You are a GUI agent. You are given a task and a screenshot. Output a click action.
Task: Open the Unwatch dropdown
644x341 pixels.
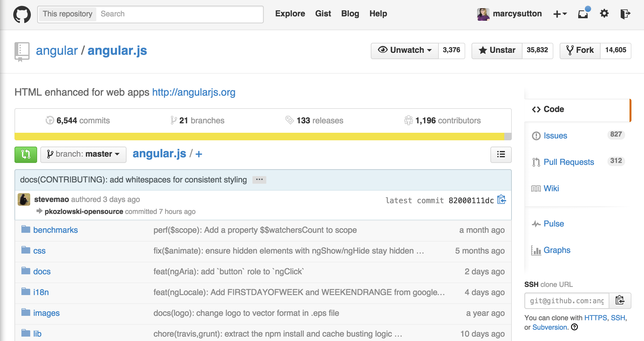(x=405, y=50)
